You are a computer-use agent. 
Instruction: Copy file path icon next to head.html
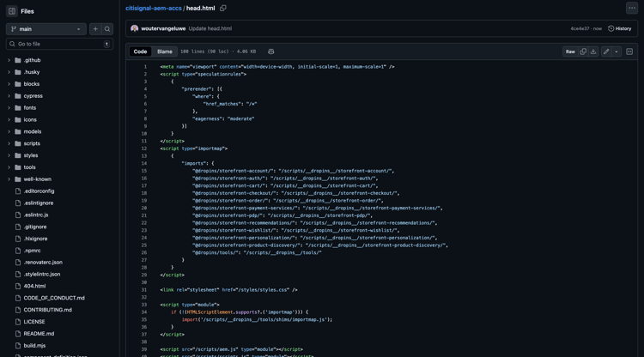click(x=223, y=9)
